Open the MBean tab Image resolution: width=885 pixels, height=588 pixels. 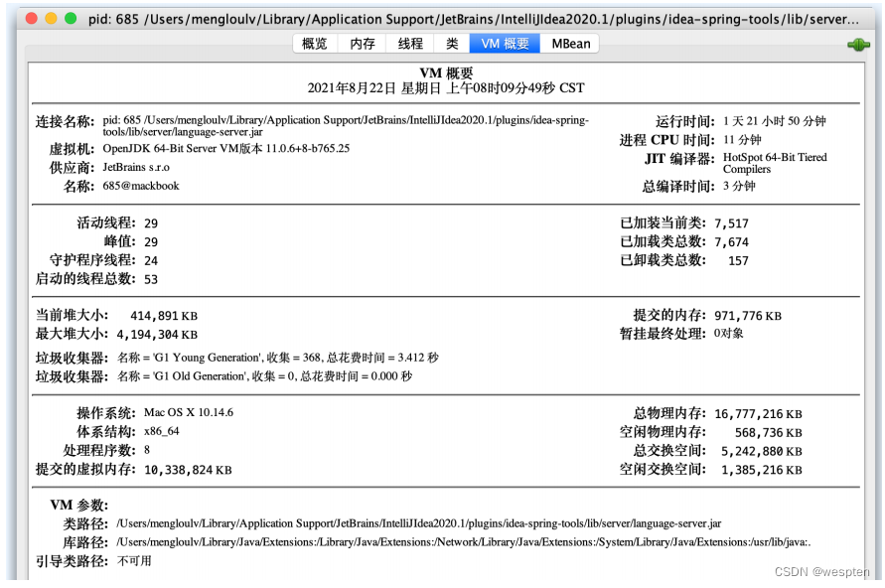[x=570, y=44]
